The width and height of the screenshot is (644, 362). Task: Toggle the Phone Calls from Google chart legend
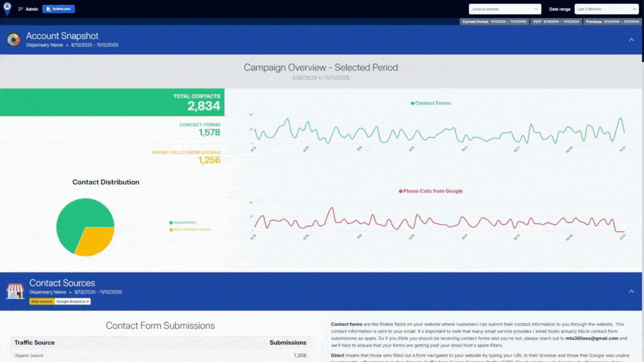pos(431,191)
